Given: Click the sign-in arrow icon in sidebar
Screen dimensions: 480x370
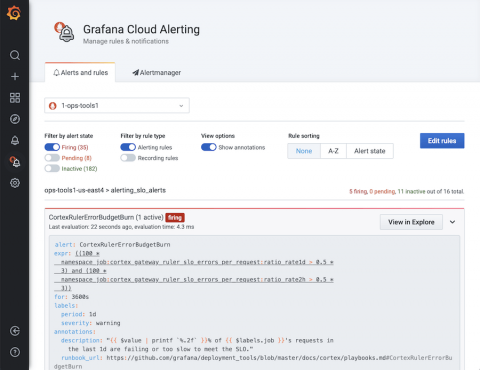Looking at the screenshot, I should pos(15,331).
